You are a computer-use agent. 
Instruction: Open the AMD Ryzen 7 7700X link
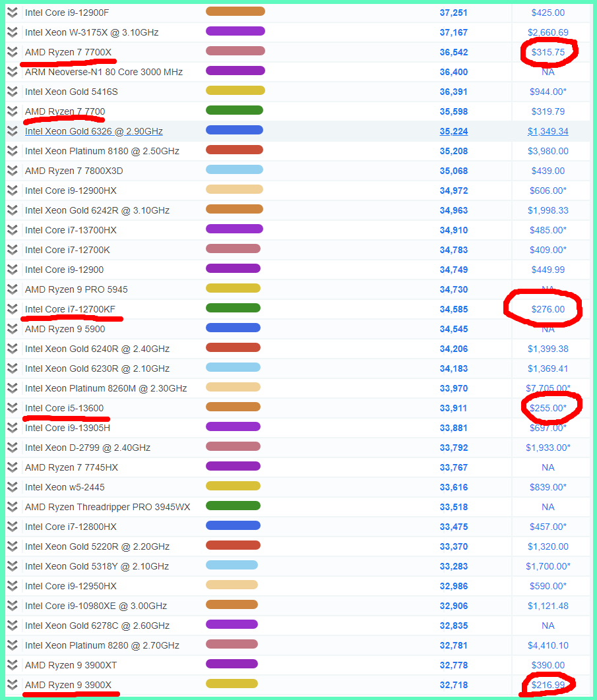[68, 52]
